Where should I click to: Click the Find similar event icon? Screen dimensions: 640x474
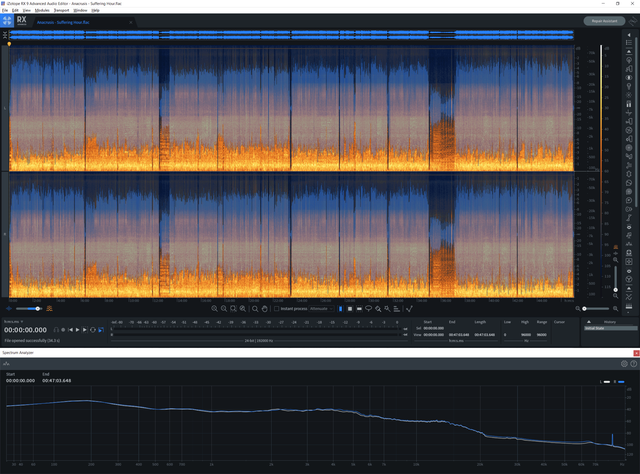[x=409, y=309]
